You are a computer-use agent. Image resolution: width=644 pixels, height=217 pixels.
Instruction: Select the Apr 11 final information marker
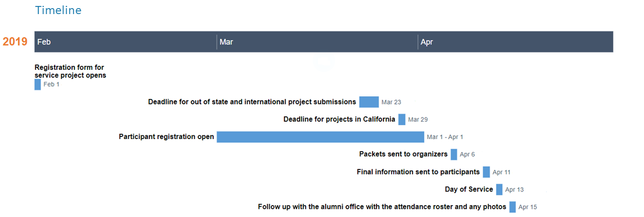coord(486,172)
